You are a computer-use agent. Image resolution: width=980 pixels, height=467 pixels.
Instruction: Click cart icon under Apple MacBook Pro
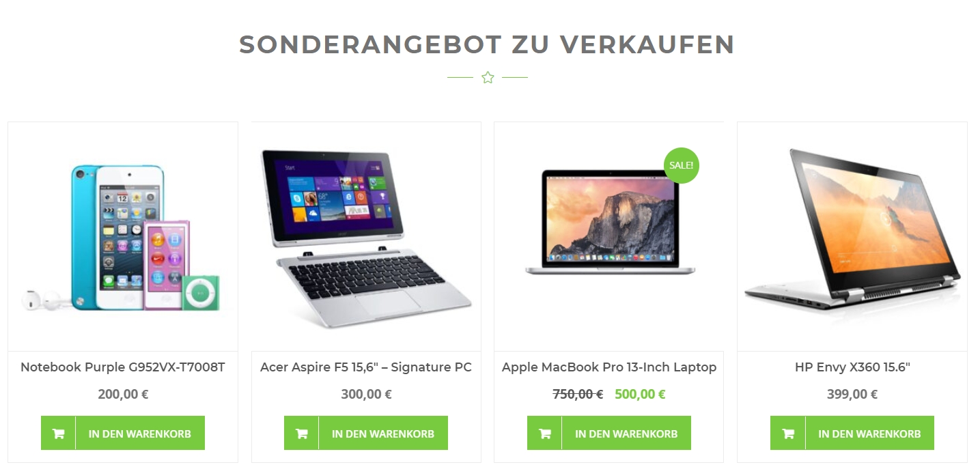(x=545, y=434)
